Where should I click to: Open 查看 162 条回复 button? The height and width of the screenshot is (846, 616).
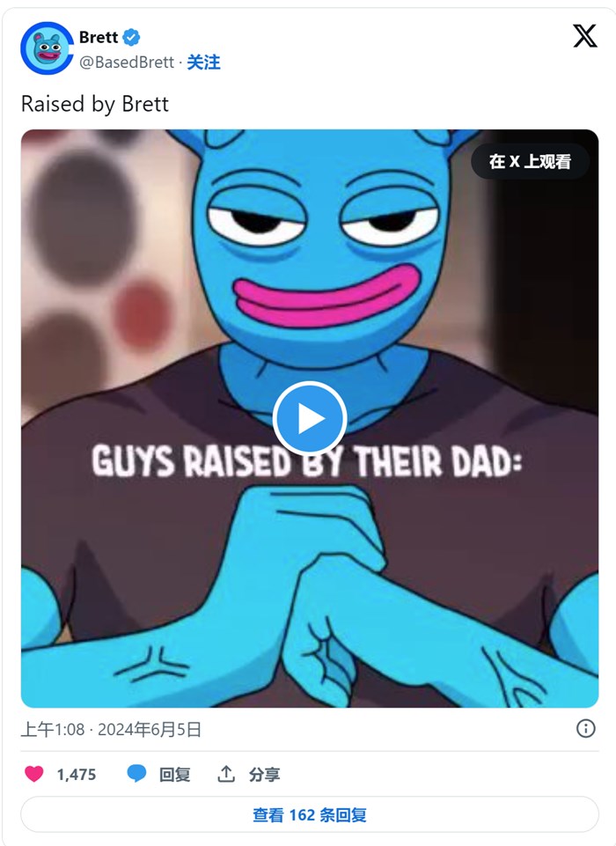[x=310, y=814]
